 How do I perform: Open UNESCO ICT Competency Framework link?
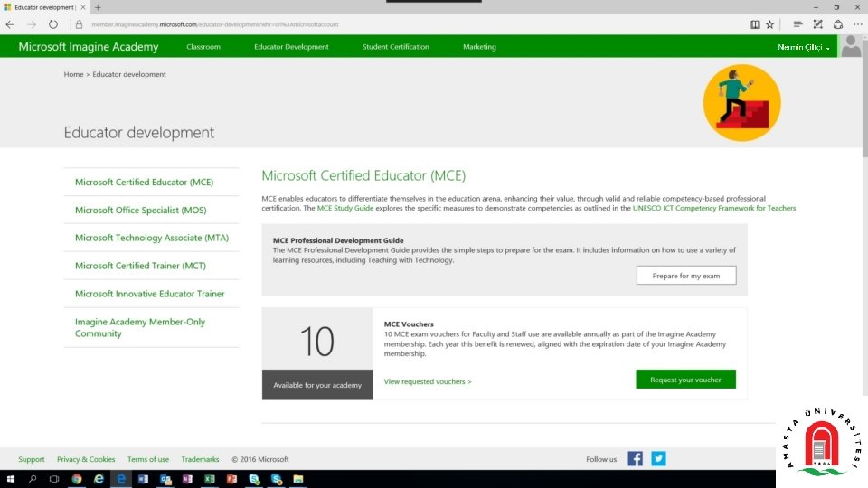click(x=714, y=208)
